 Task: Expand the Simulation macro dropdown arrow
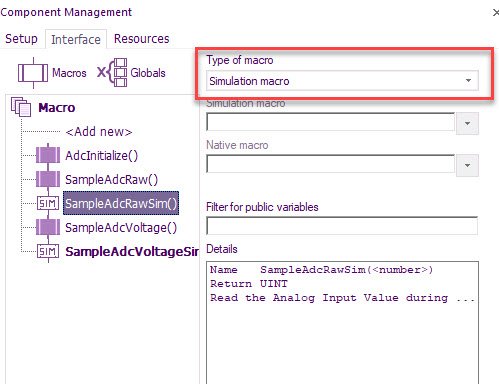(467, 123)
